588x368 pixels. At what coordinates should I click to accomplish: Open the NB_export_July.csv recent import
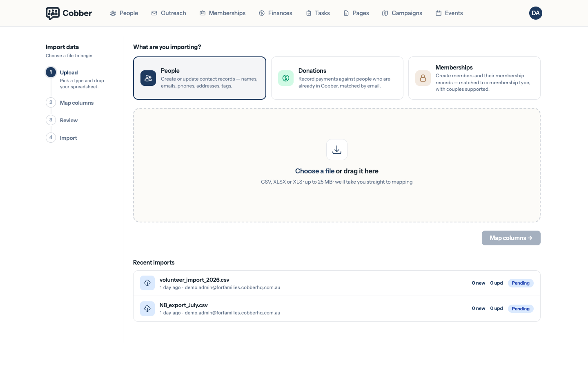(x=337, y=309)
